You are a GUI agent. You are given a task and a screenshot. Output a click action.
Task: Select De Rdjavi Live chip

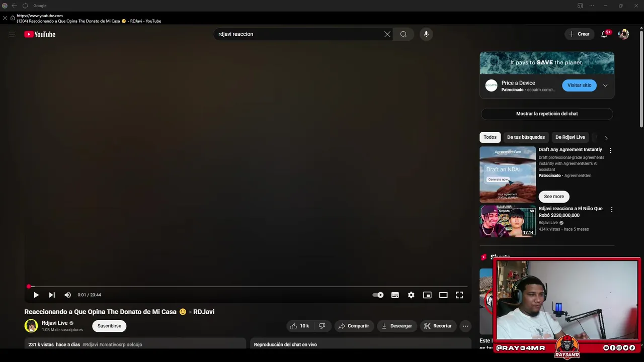tap(570, 137)
